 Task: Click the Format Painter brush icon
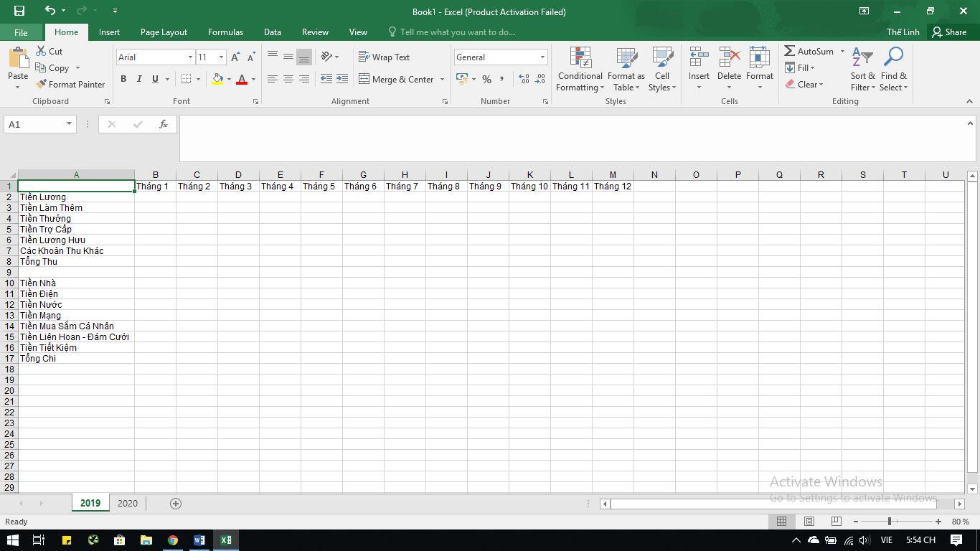point(42,84)
